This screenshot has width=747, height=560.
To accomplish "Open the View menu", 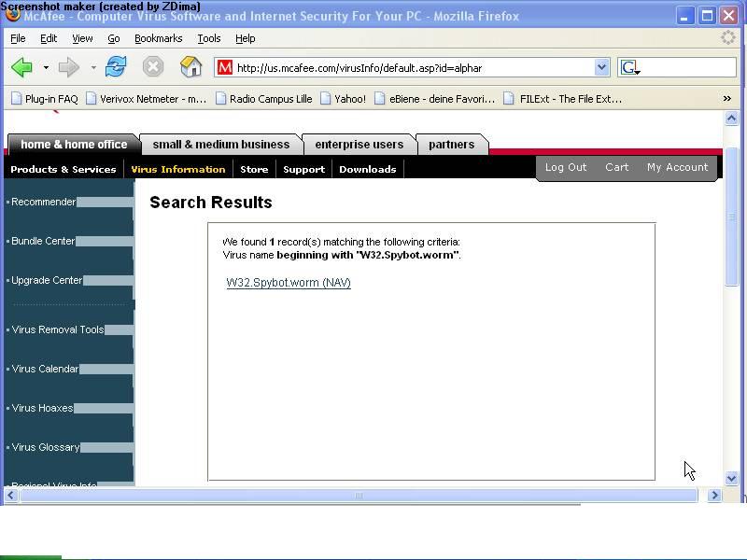I will pos(82,38).
